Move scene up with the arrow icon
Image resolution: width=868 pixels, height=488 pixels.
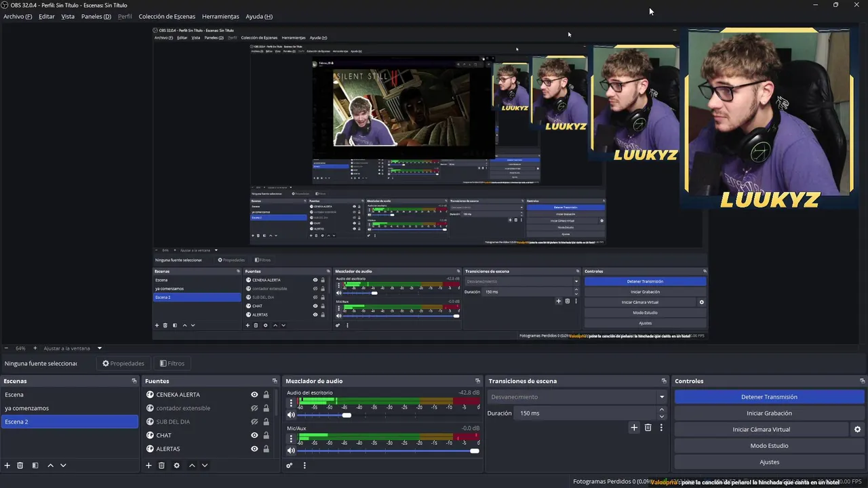click(x=50, y=466)
